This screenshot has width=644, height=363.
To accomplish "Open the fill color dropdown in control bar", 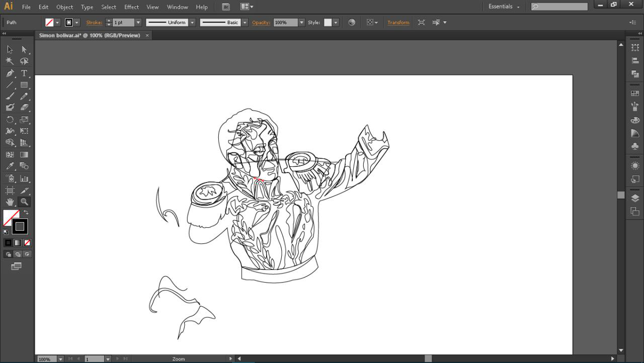I will (57, 23).
